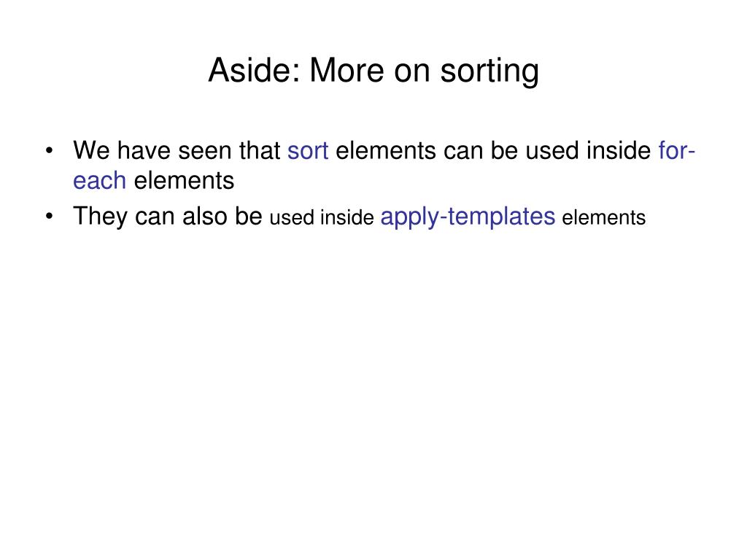
Task: Click the word 'sorting' in the title
Action: tap(489, 71)
